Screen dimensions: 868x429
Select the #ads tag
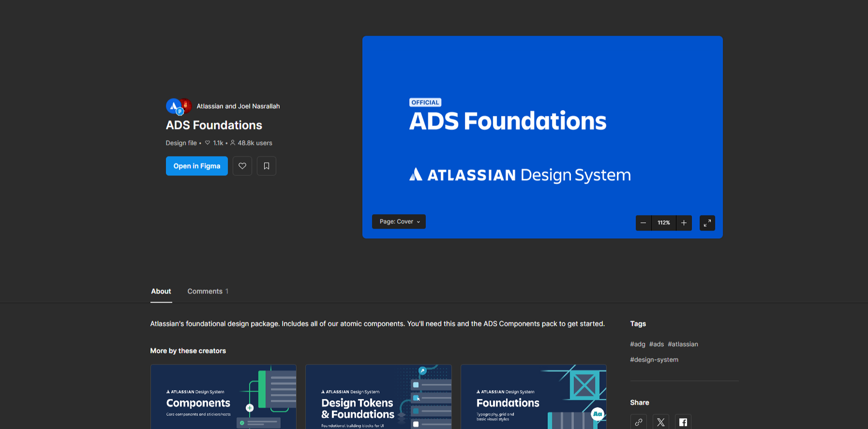(657, 344)
